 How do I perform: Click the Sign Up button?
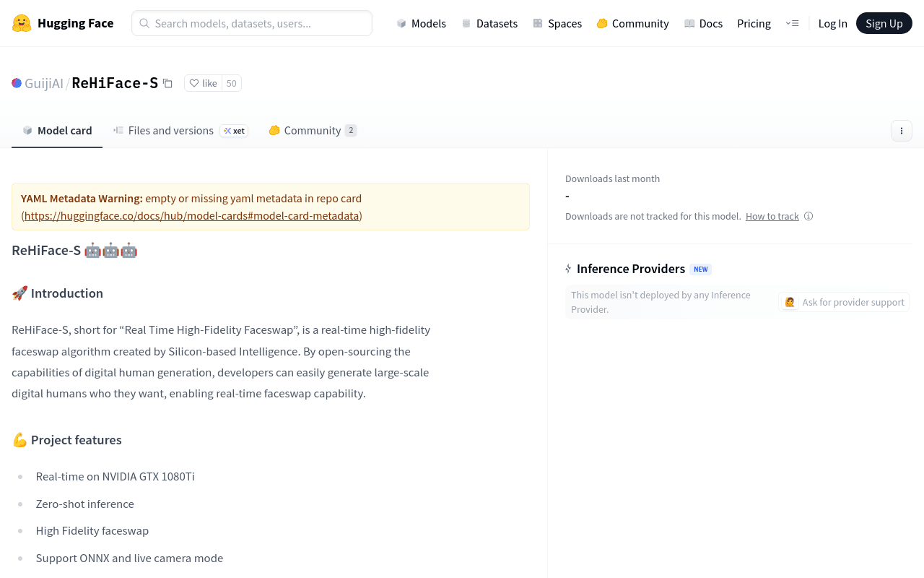pyautogui.click(x=884, y=23)
